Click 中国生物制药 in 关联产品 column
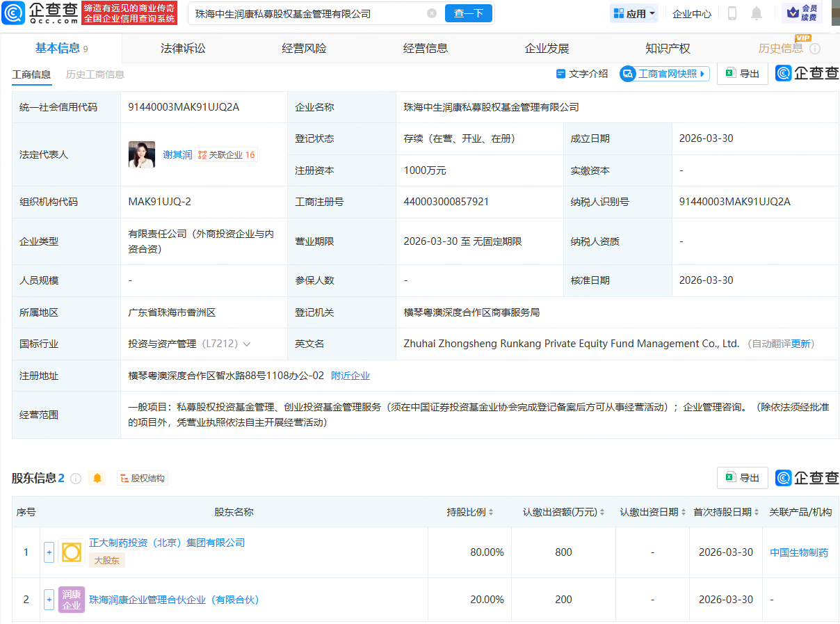The image size is (840, 624). pyautogui.click(x=798, y=552)
